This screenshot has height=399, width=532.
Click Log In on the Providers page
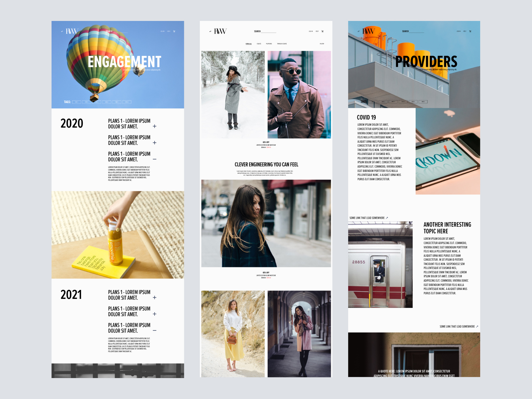point(459,31)
